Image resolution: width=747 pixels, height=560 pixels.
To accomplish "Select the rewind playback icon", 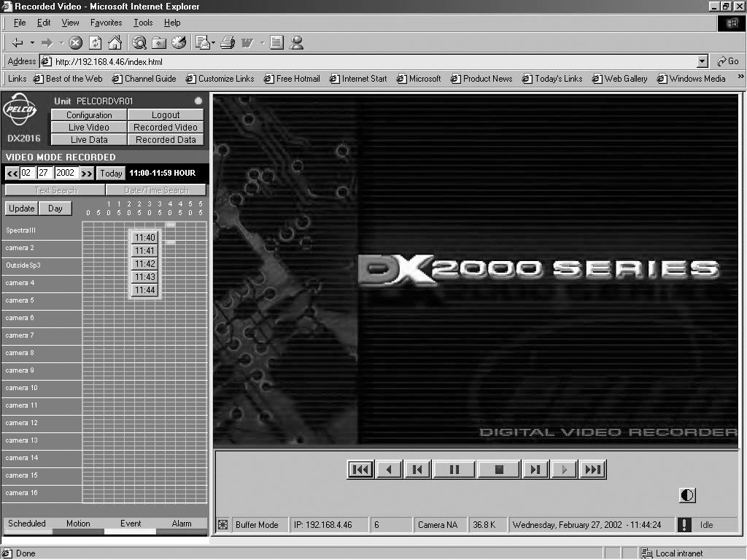I will pos(360,469).
